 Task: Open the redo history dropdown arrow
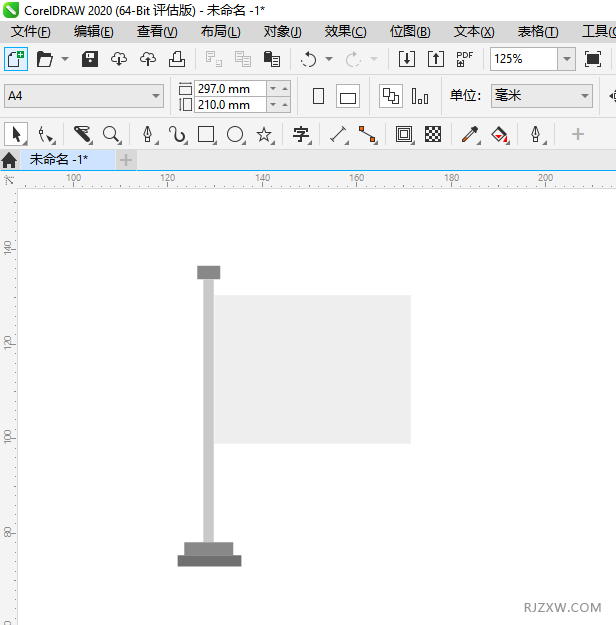374,59
